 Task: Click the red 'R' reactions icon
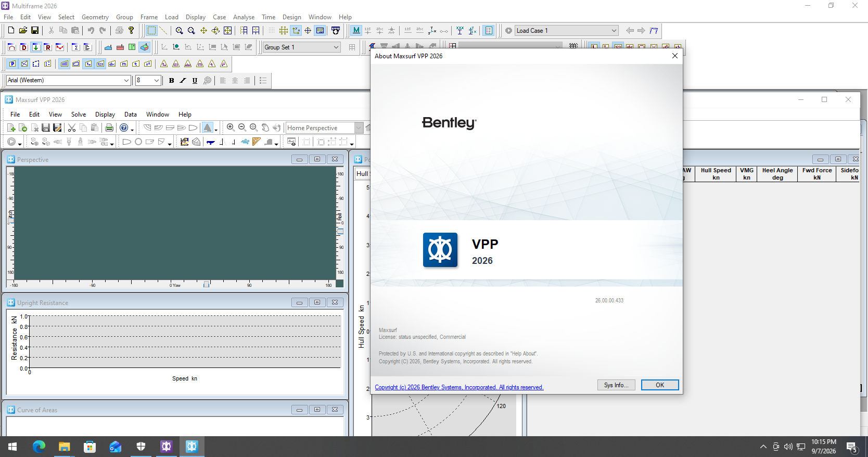(47, 47)
